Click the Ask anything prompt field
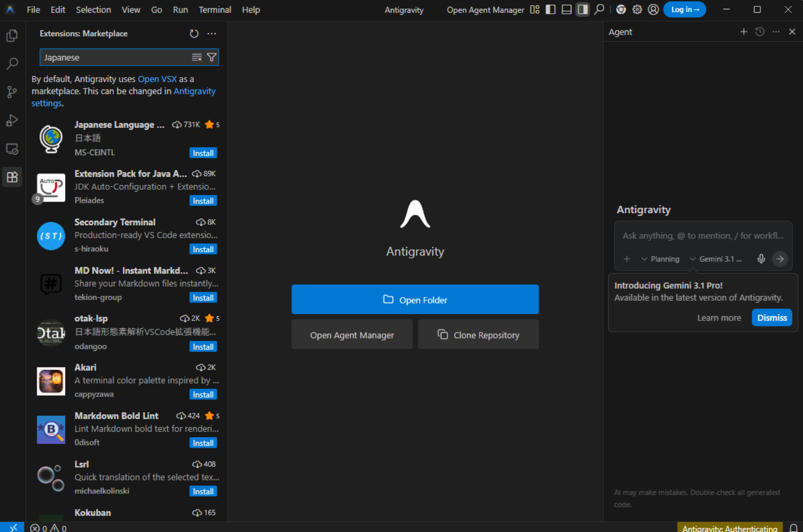 (x=703, y=236)
